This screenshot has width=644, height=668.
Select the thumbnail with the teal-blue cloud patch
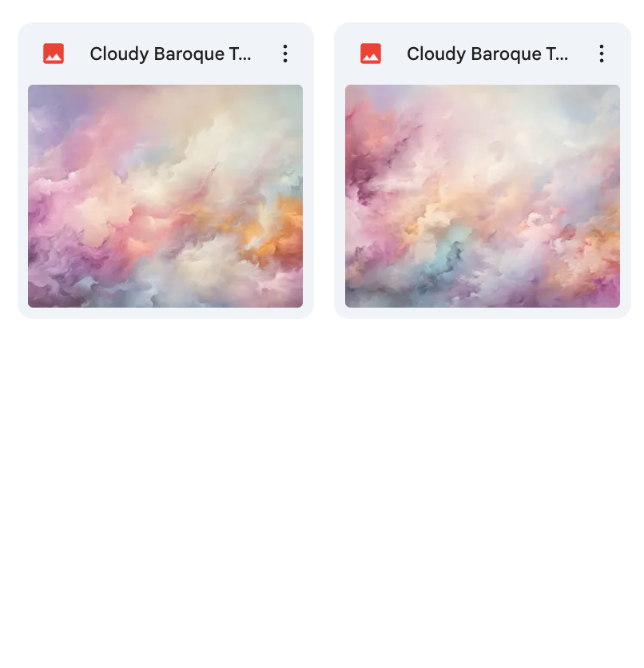click(483, 196)
